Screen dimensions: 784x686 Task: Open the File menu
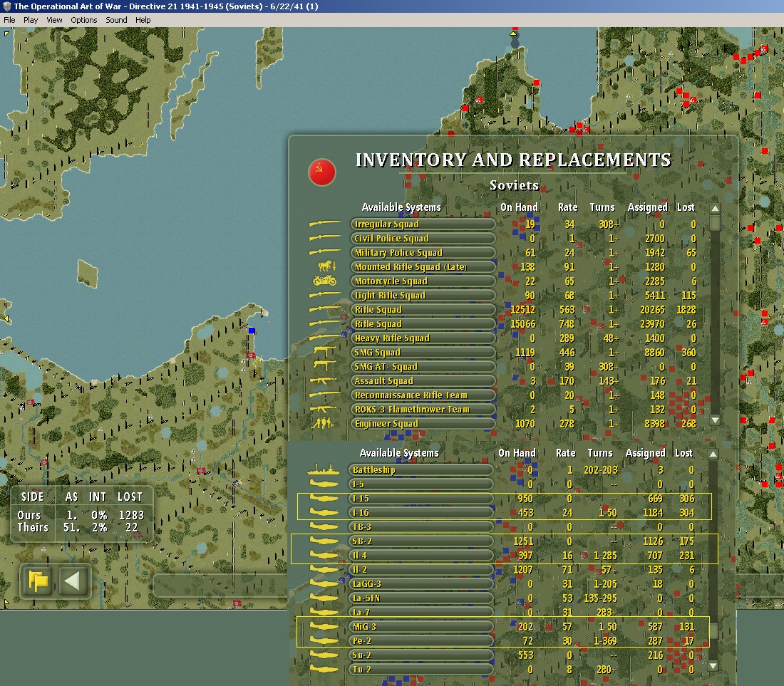[9, 20]
